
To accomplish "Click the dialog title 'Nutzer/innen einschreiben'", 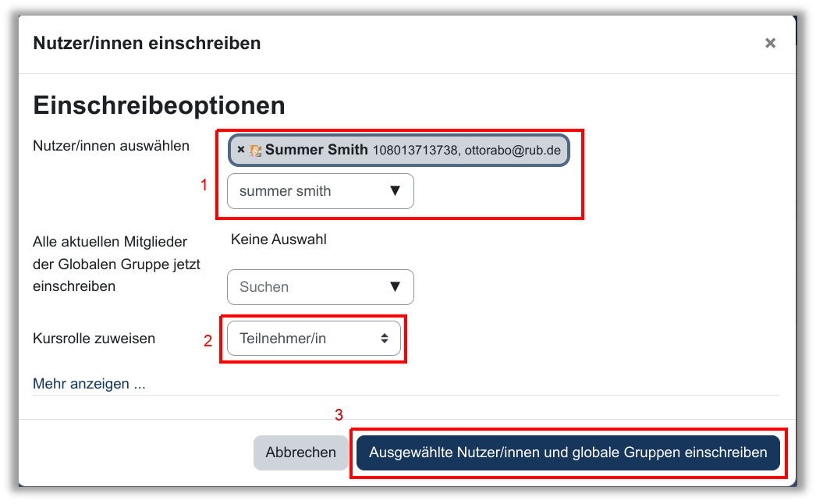I will pos(147,44).
